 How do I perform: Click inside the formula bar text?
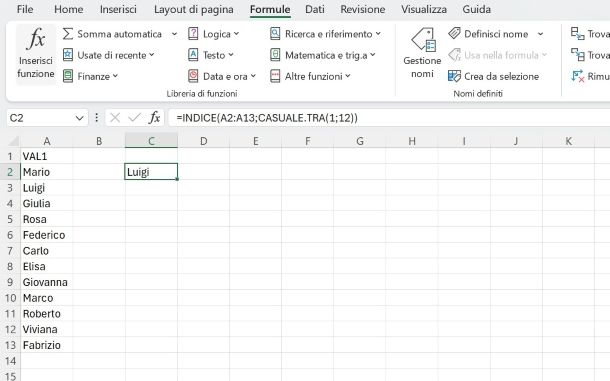pos(266,118)
